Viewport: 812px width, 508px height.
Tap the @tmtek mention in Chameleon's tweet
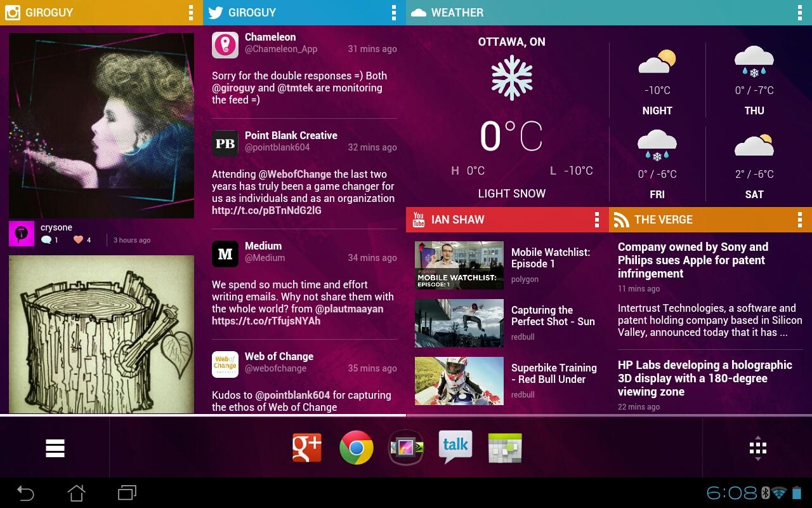[296, 88]
